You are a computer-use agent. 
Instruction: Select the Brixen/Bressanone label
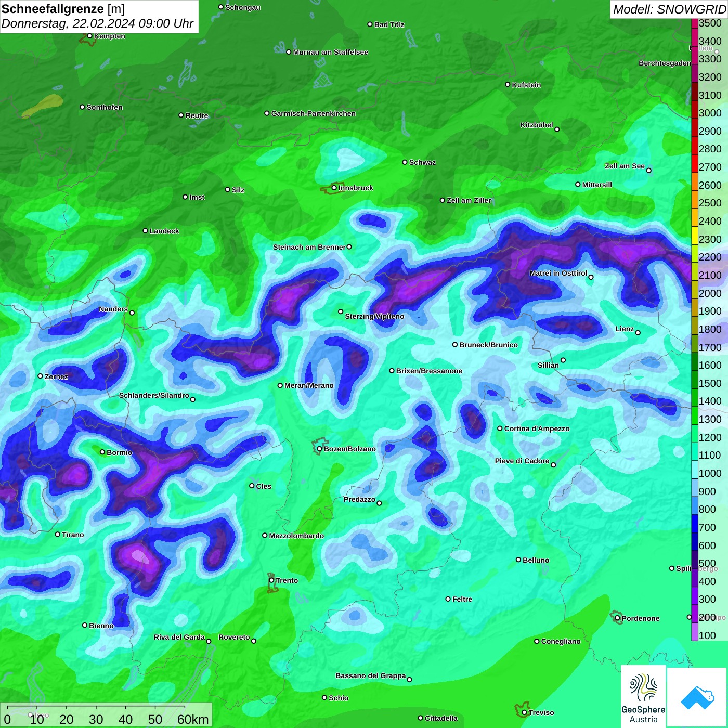tap(429, 371)
